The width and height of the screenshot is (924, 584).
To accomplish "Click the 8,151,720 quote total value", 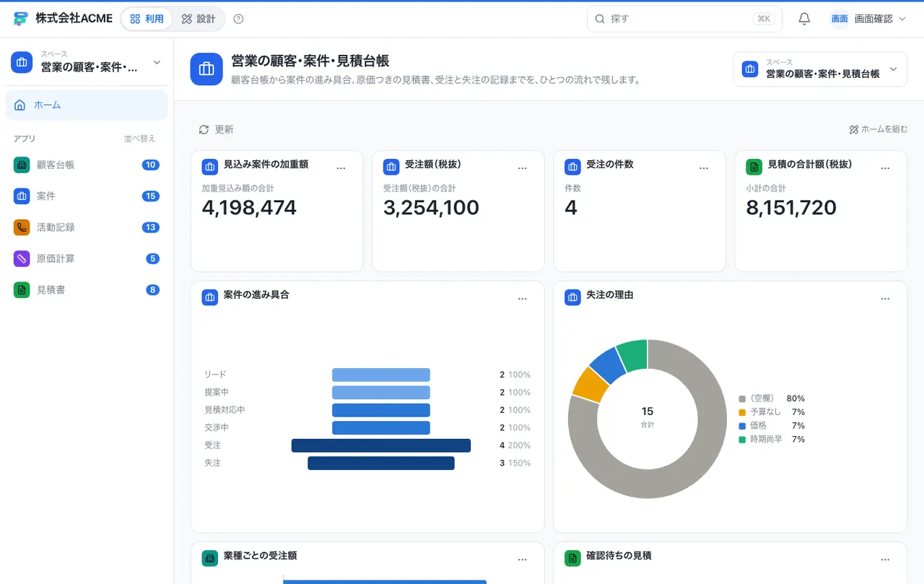I will tap(791, 208).
